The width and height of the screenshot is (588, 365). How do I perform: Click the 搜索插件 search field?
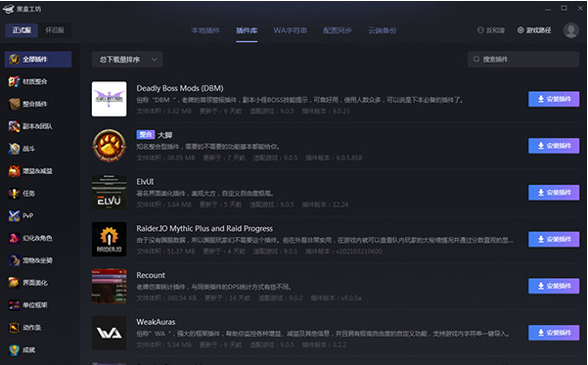point(523,60)
